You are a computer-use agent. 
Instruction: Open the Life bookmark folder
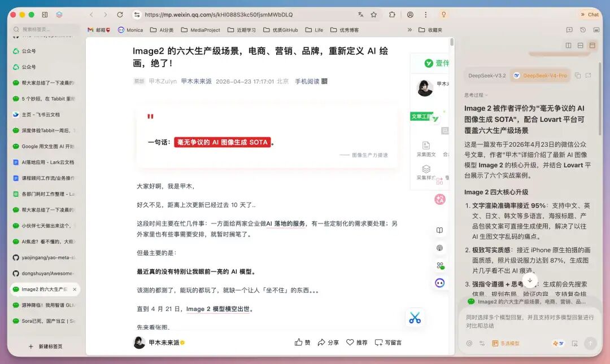(315, 30)
